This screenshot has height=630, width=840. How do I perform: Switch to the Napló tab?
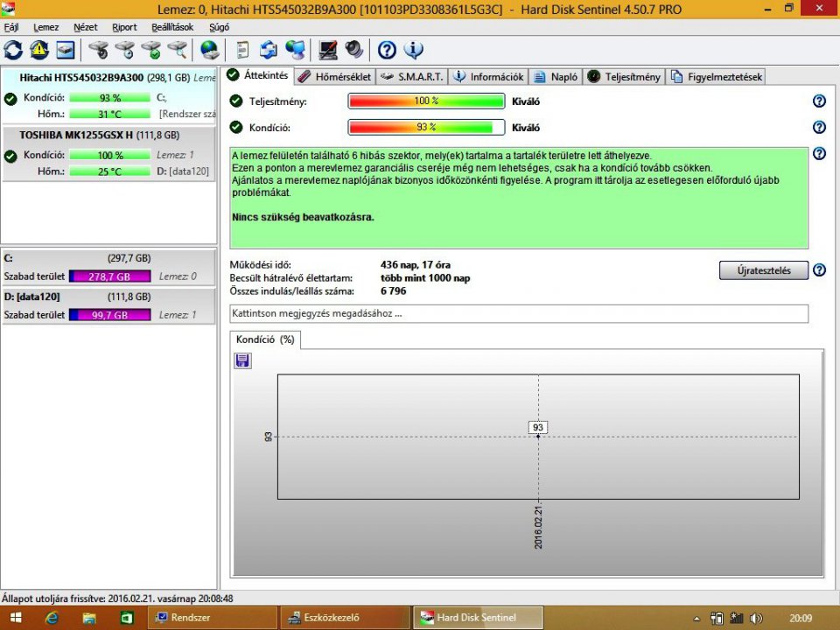(x=556, y=77)
